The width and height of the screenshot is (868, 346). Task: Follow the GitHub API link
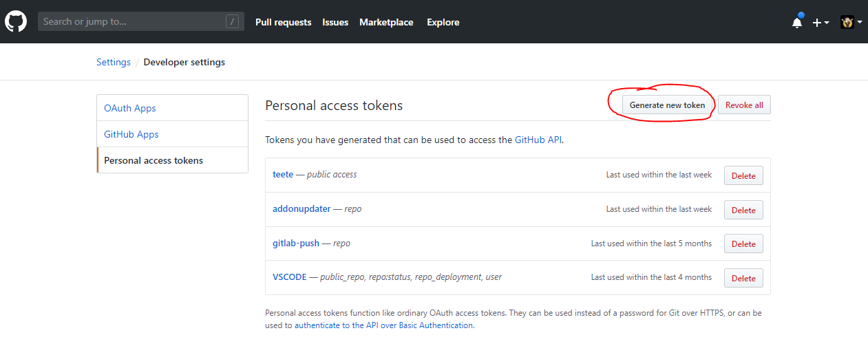538,140
